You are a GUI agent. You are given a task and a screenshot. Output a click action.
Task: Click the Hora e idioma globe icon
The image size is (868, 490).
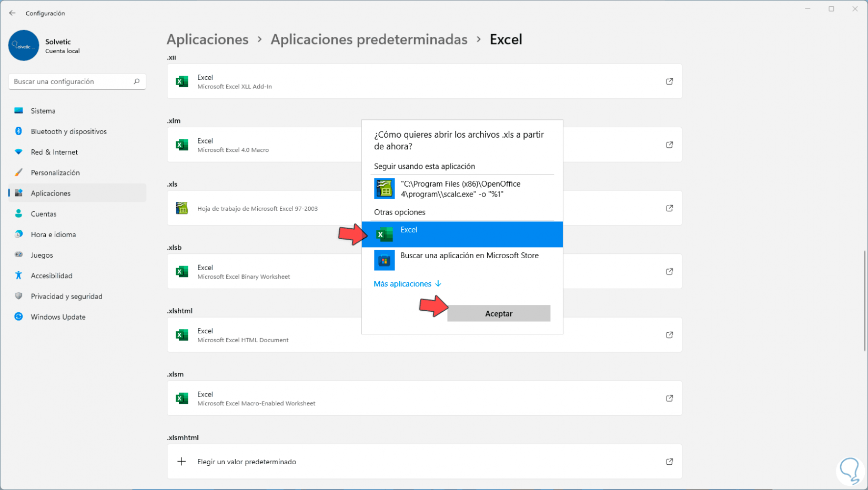19,234
